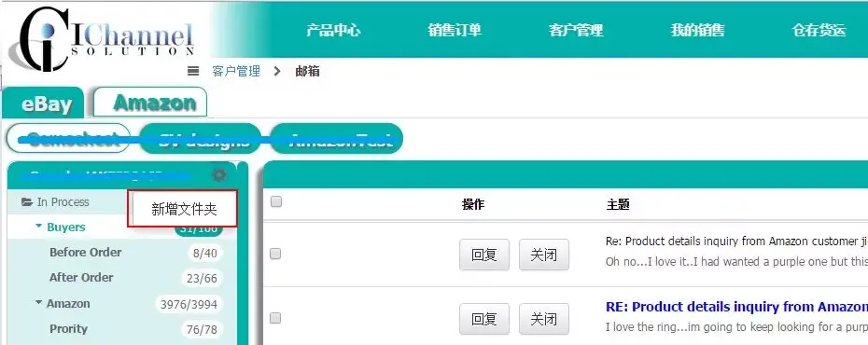Click the gear settings icon in the sidebar header

[219, 175]
